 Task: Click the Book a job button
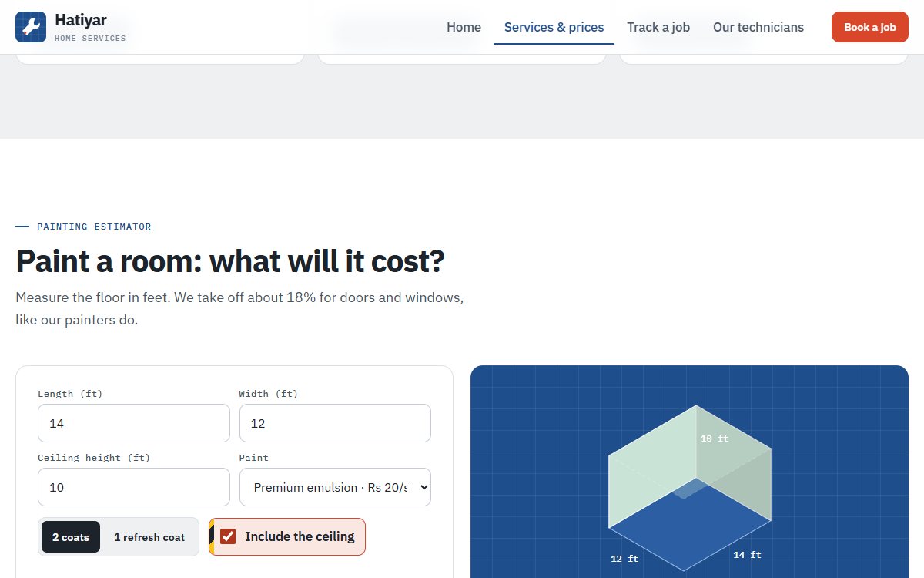click(x=870, y=27)
